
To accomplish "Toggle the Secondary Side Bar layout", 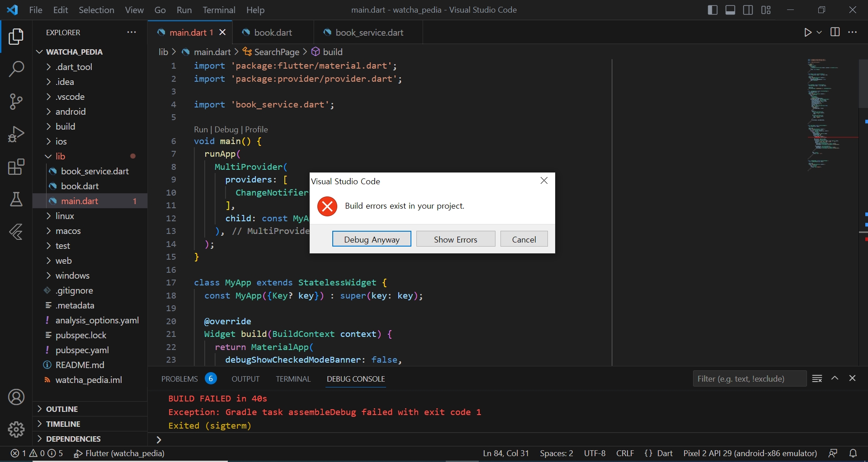I will tap(748, 10).
